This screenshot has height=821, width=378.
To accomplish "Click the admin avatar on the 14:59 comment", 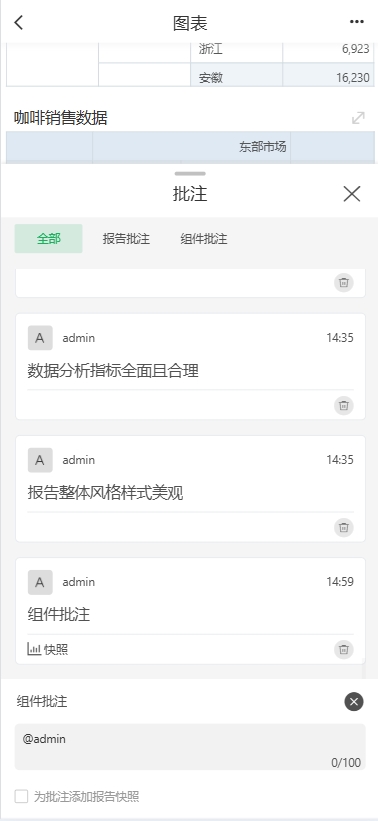I will pos(40,582).
